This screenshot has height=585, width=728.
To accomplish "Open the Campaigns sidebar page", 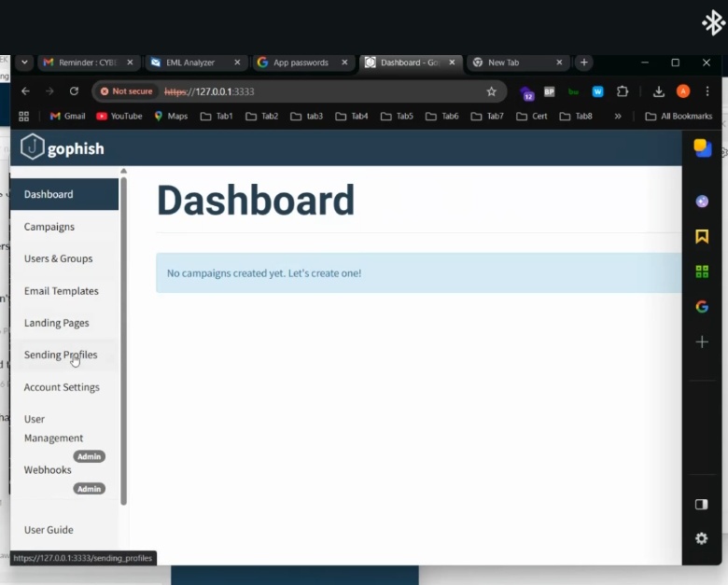I will click(x=49, y=227).
